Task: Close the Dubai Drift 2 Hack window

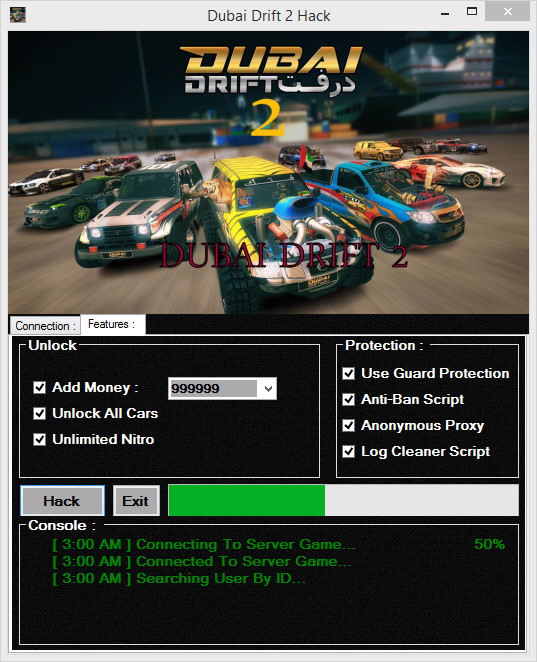Action: [508, 11]
